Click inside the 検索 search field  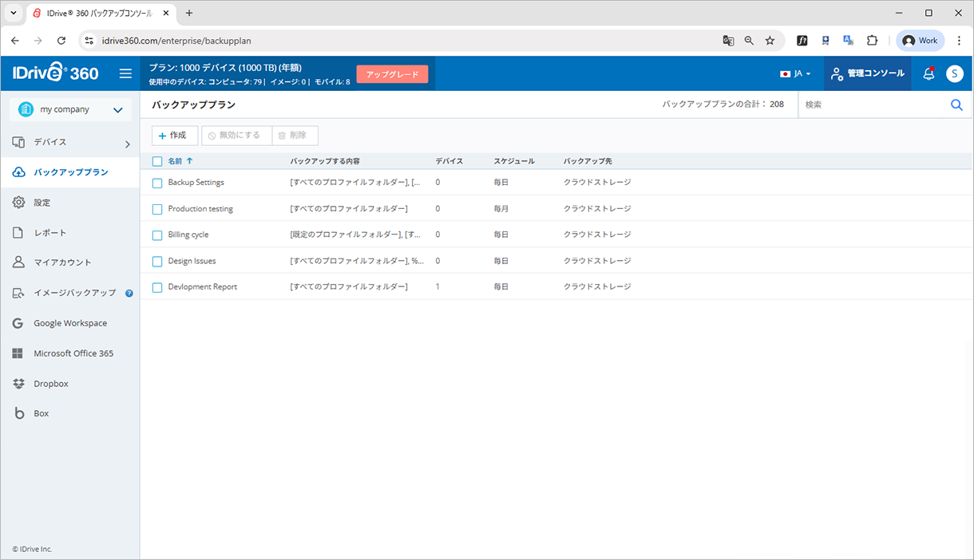pos(870,104)
